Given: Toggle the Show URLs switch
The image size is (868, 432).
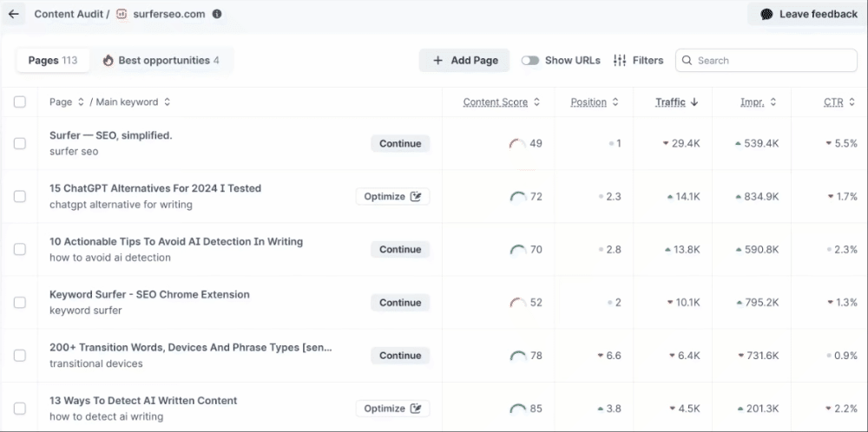Looking at the screenshot, I should click(x=529, y=61).
